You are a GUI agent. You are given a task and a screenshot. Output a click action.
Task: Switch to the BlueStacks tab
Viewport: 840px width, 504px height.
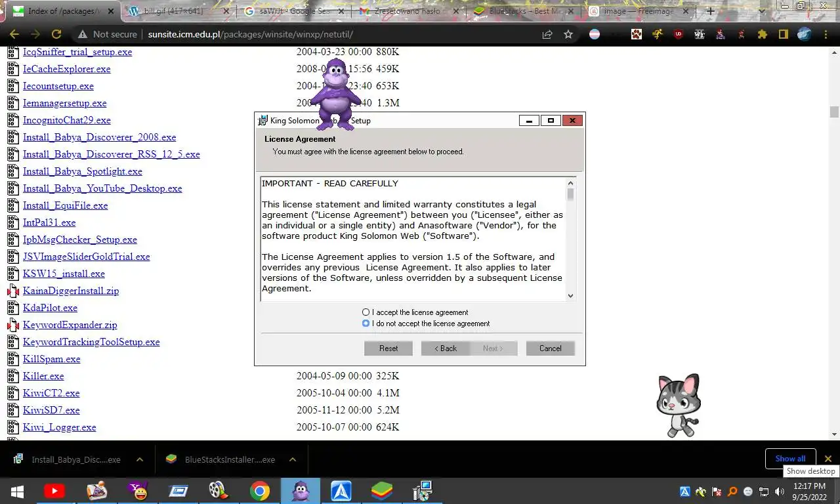[523, 11]
